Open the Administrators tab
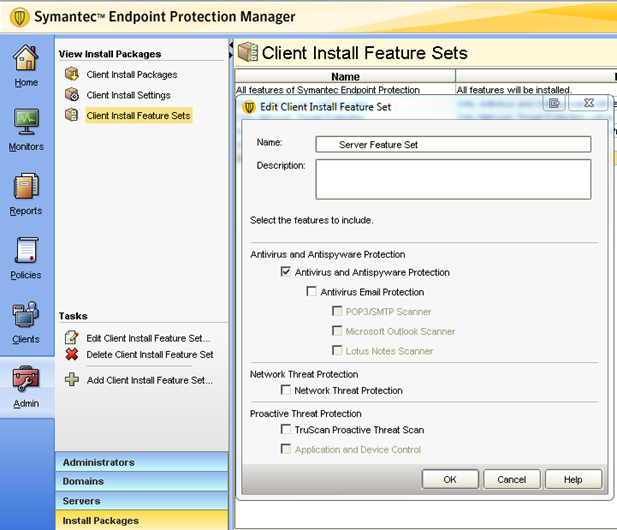Screen dimensions: 617x530 pyautogui.click(x=142, y=462)
